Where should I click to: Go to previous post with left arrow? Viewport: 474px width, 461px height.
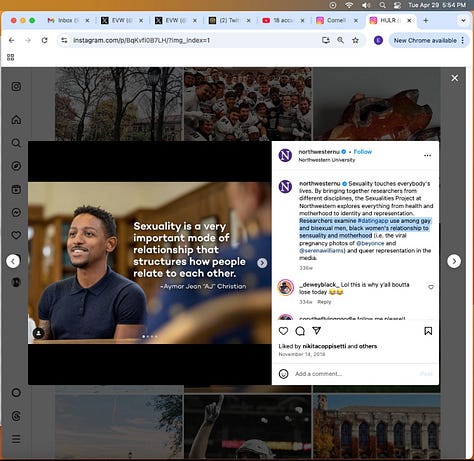pos(13,261)
